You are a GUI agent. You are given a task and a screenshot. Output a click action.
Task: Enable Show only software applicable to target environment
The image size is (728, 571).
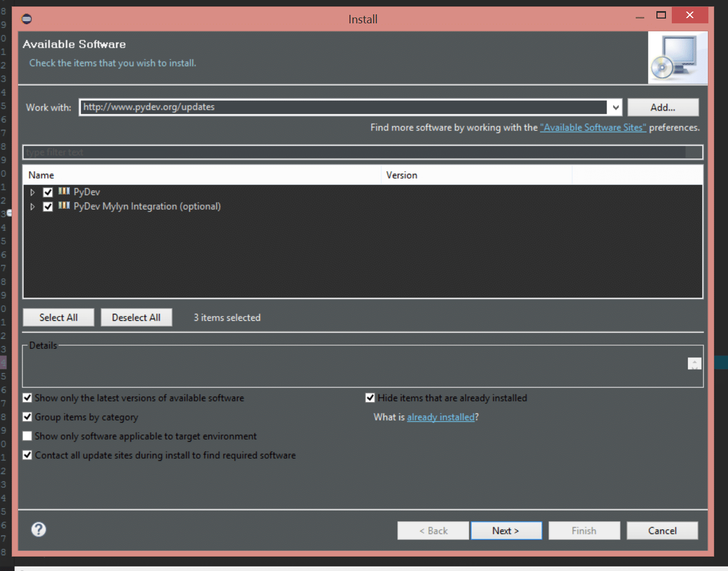(28, 436)
